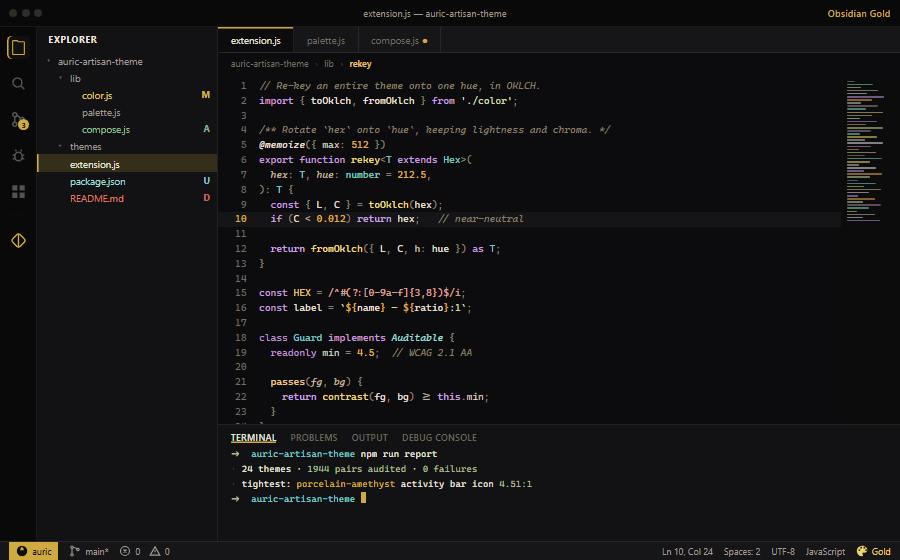Click the auric-artisan-theme breadcrumb

click(269, 64)
